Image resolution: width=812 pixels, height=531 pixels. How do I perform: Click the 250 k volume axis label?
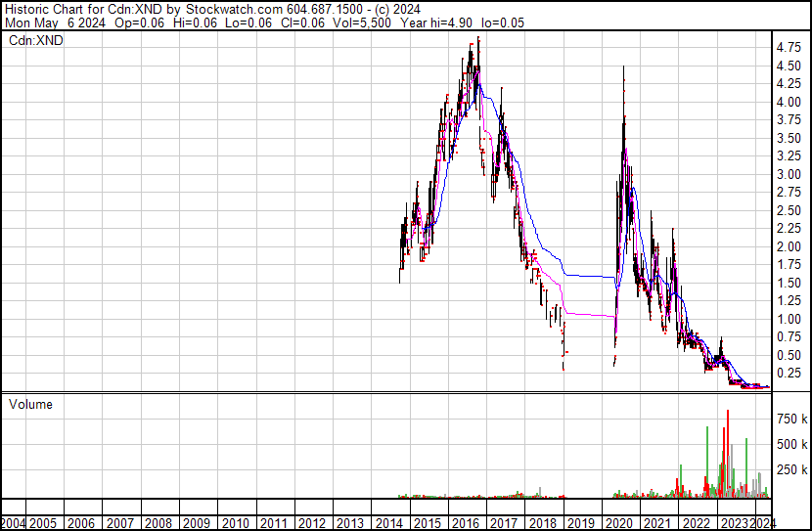(791, 469)
